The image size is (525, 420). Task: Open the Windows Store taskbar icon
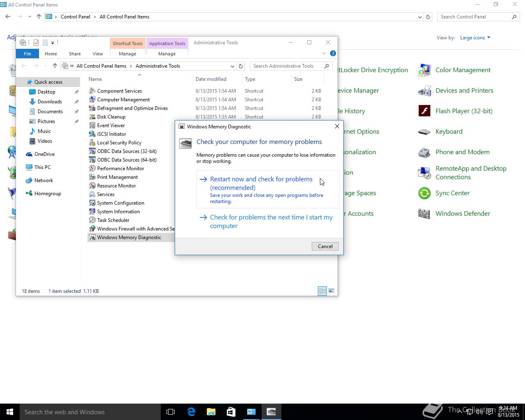[x=231, y=412]
